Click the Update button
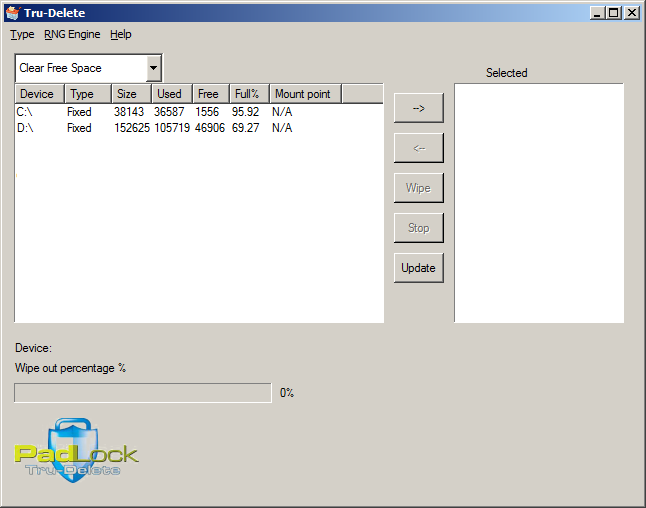The width and height of the screenshot is (646, 508). coord(419,268)
